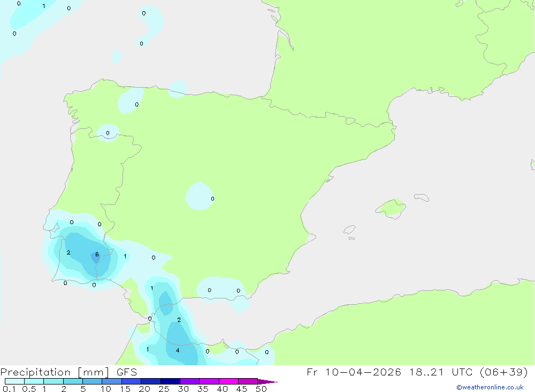Click the 35–40 mm legend color box
The height and width of the screenshot is (392, 535).
tap(209, 381)
